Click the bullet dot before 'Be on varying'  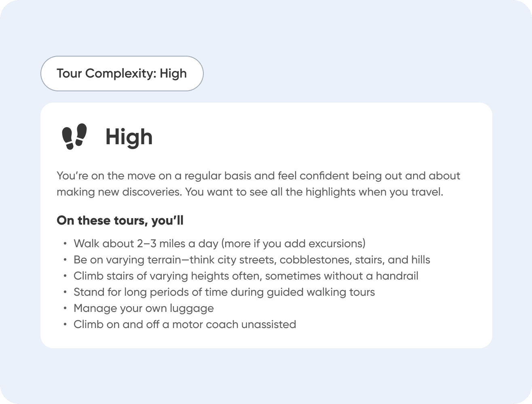coord(65,260)
